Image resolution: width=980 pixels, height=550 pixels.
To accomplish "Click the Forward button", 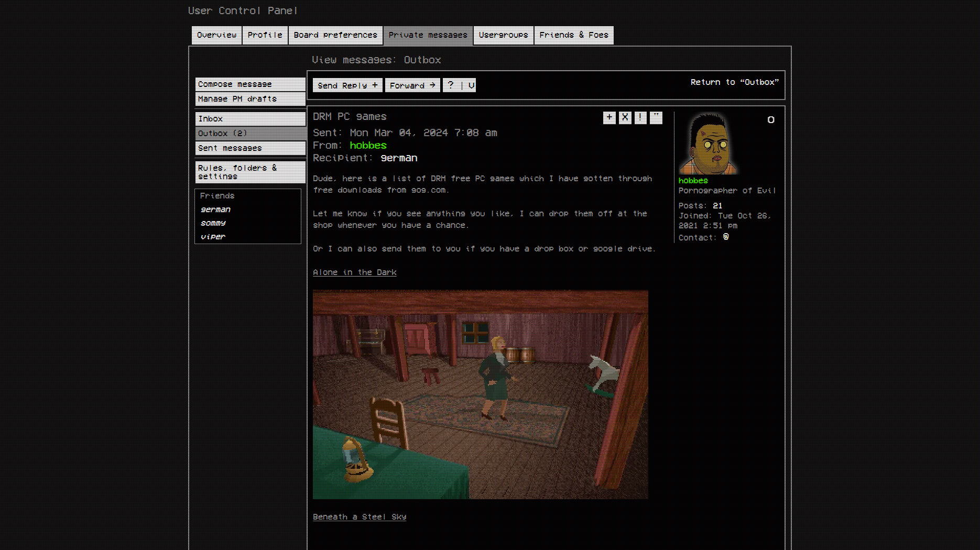I will point(412,85).
